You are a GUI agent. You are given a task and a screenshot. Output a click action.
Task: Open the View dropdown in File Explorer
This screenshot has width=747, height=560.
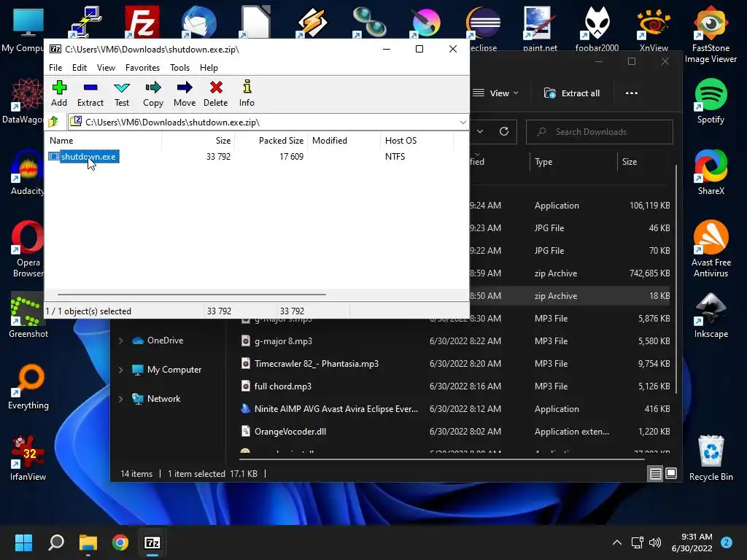coord(495,93)
